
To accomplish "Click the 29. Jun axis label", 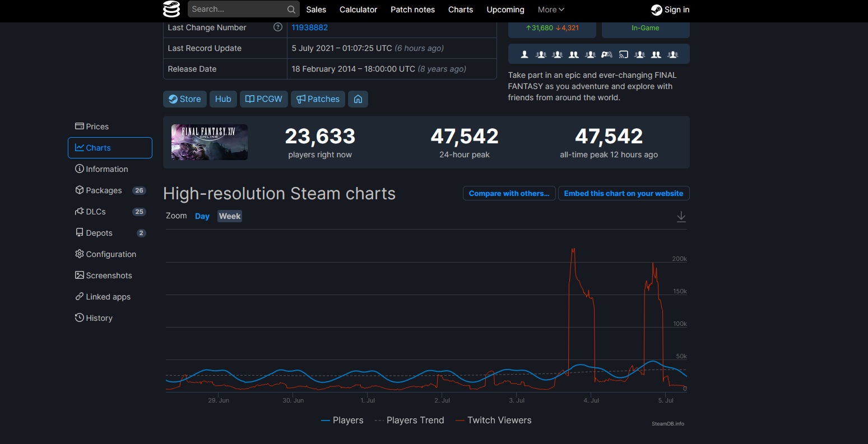I will click(219, 400).
